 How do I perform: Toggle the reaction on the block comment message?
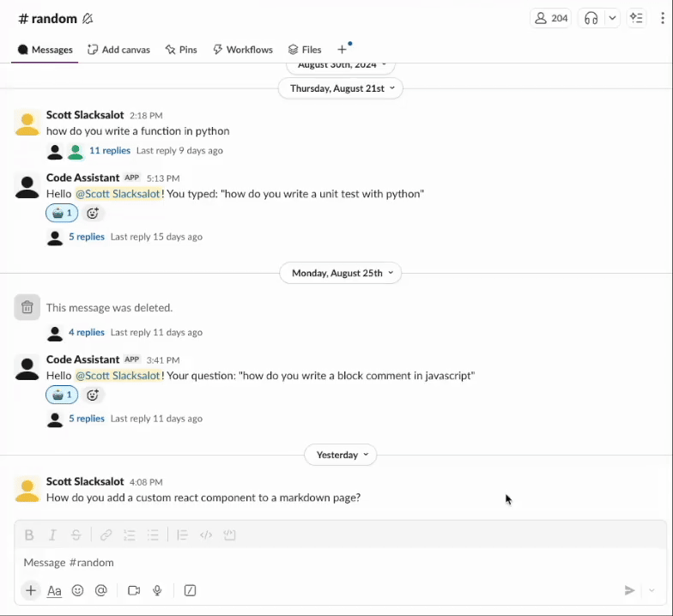click(x=62, y=396)
